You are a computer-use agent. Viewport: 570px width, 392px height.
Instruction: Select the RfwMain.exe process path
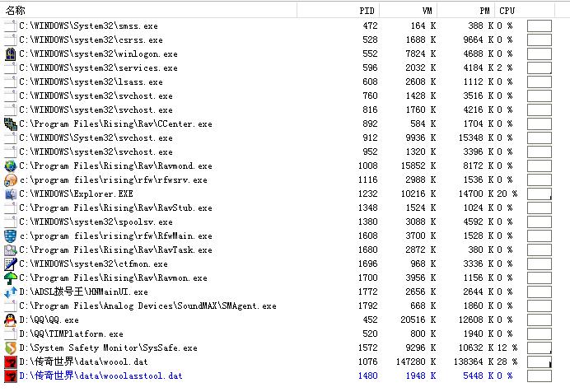pyautogui.click(x=115, y=236)
